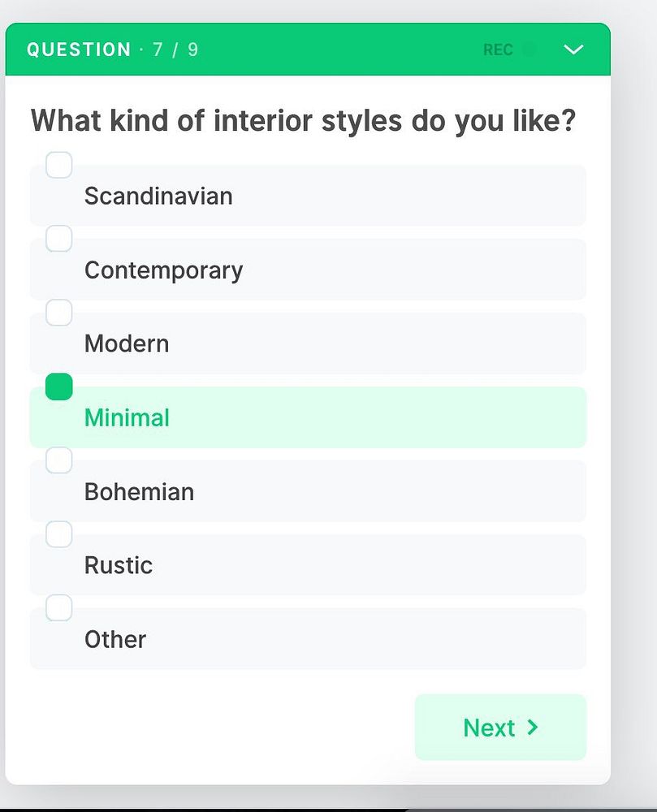Go to next question with Next button
The height and width of the screenshot is (812, 657).
500,728
